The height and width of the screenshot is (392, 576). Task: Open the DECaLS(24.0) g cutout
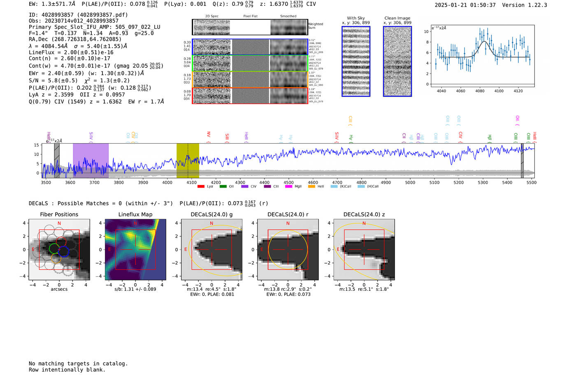pos(211,249)
